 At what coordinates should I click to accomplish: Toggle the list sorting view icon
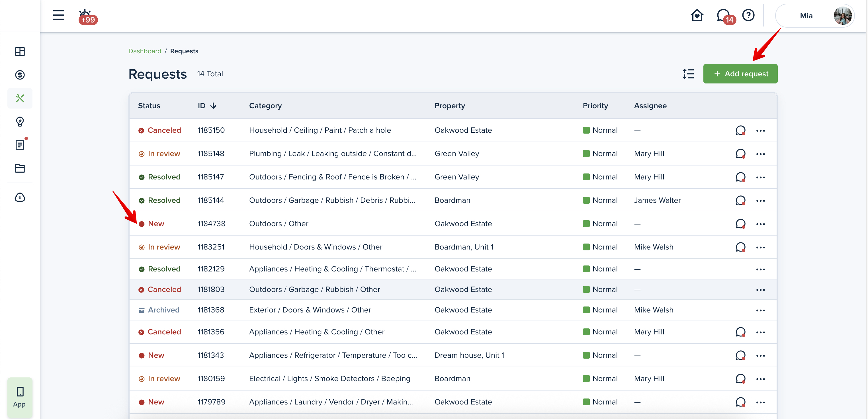[x=688, y=74]
